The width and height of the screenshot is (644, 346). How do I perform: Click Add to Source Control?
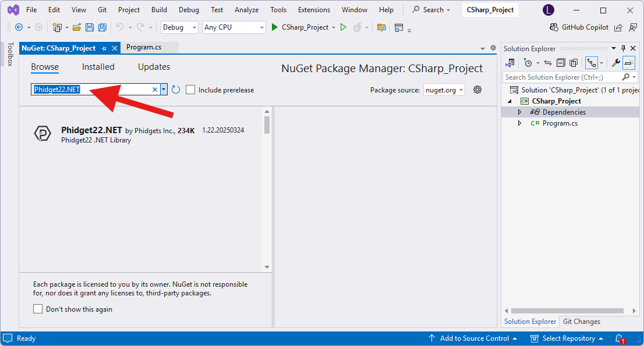473,338
